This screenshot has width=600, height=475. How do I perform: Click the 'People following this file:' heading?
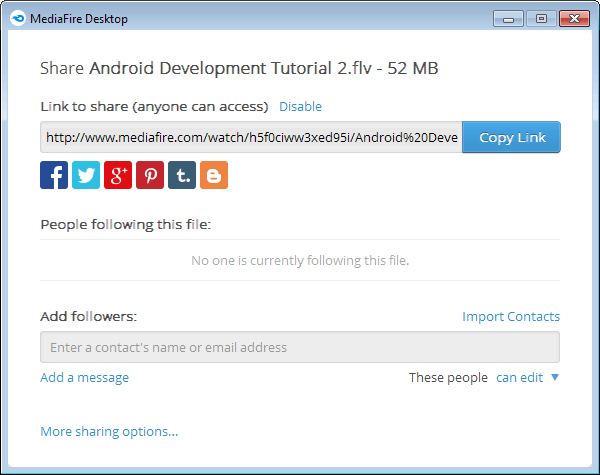click(x=126, y=224)
